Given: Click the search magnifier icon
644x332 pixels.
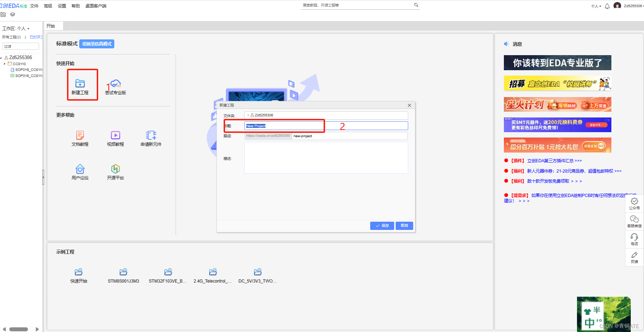Looking at the screenshot, I should point(416,5).
